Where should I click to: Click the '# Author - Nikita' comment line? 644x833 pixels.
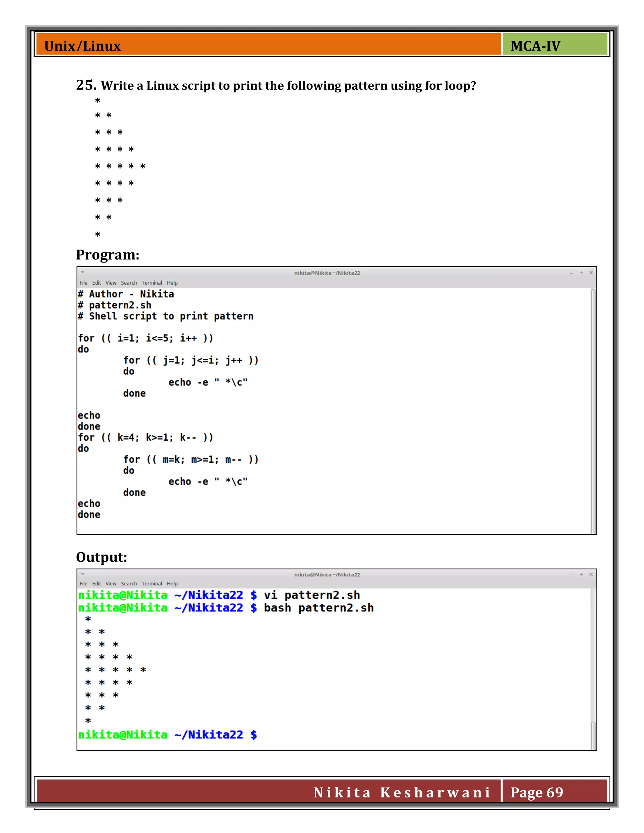click(126, 294)
